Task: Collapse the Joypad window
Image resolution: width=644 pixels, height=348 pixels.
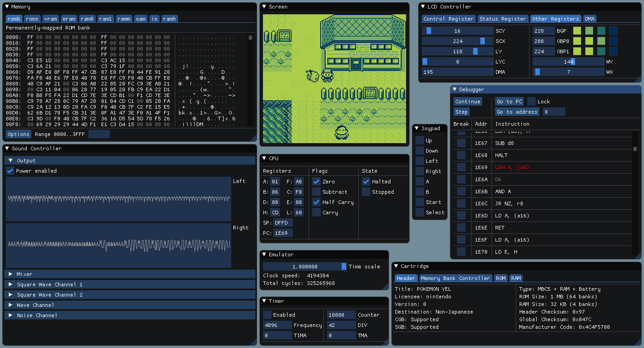Action: [x=417, y=128]
